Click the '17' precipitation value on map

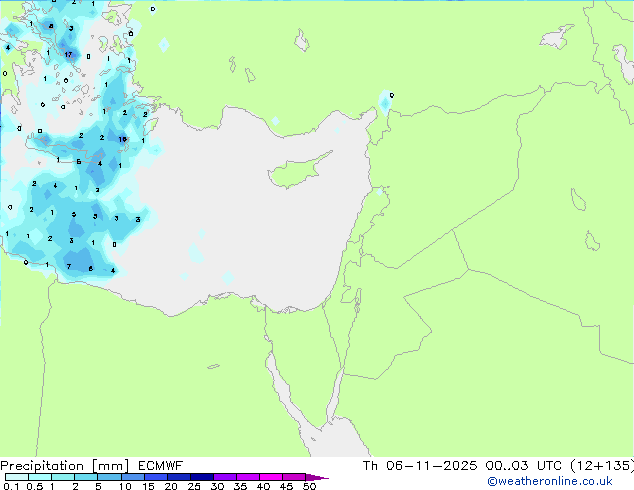[68, 54]
